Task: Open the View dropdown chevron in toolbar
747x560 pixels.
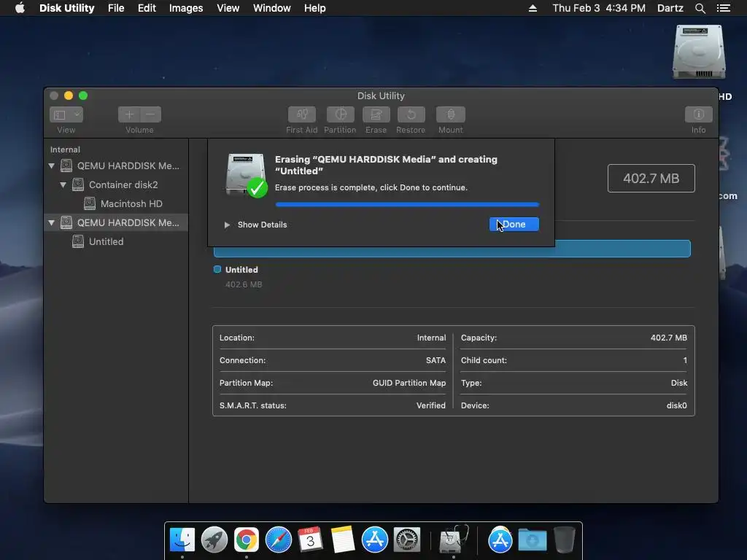Action: [x=77, y=114]
